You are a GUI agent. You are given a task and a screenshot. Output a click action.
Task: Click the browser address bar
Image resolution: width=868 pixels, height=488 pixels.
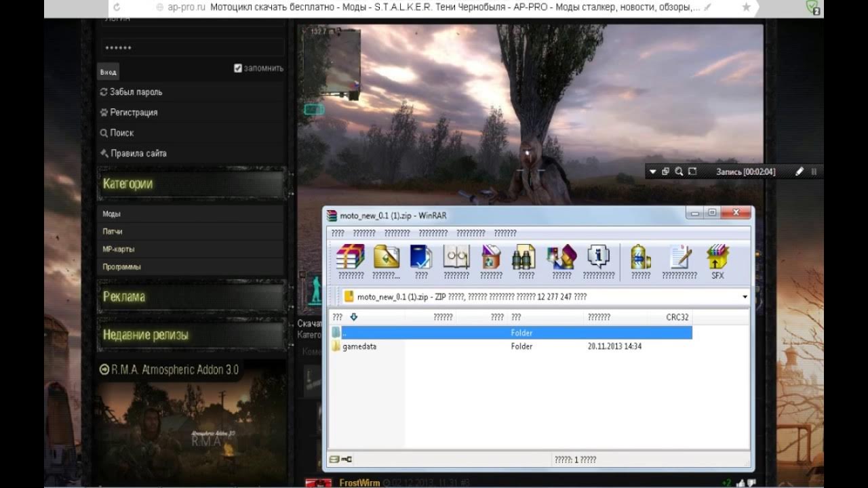pos(434,7)
